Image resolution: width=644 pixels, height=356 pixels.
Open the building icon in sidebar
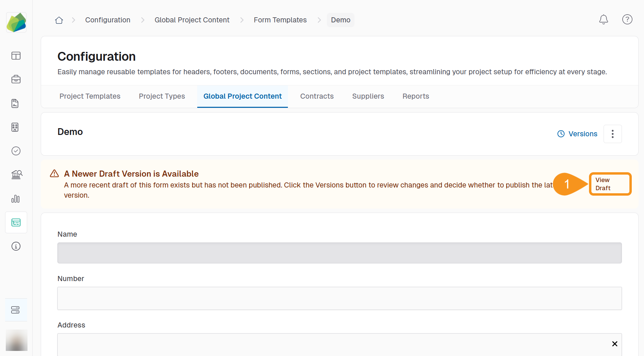coord(15,127)
